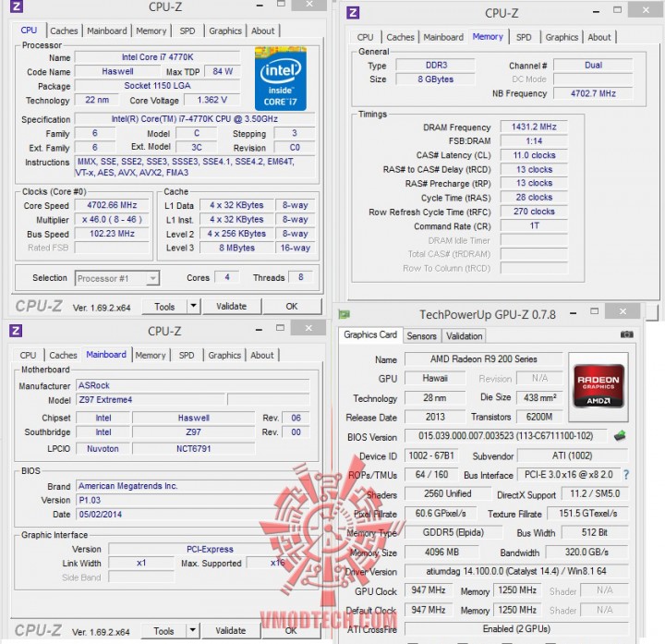Viewport: 665px width, 644px height.
Task: Switch to the Validation tab in GPU-Z
Action: pyautogui.click(x=464, y=336)
